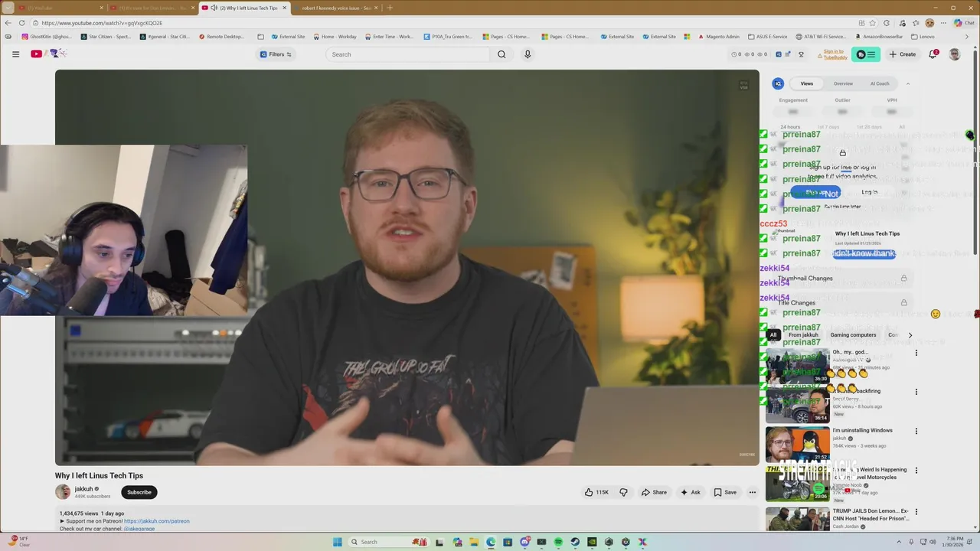Open options for 'I'm uninstalling Windows' video
Image resolution: width=980 pixels, height=551 pixels.
916,431
